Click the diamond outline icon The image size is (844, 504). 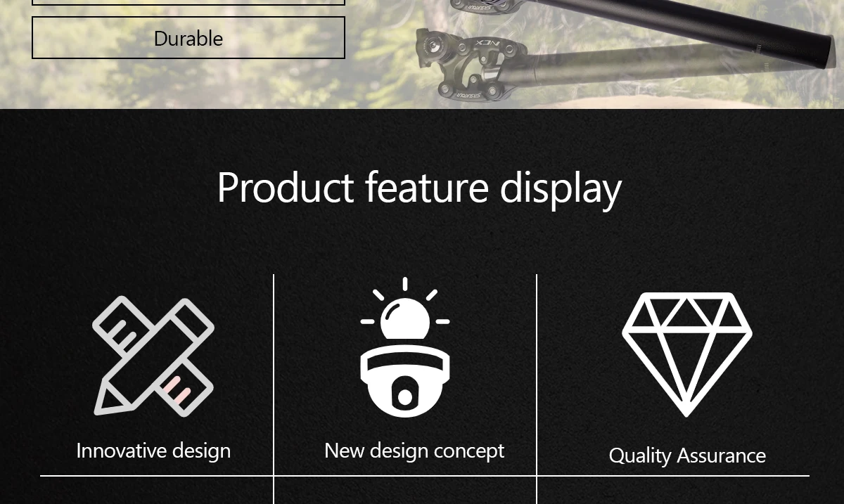[x=687, y=355]
